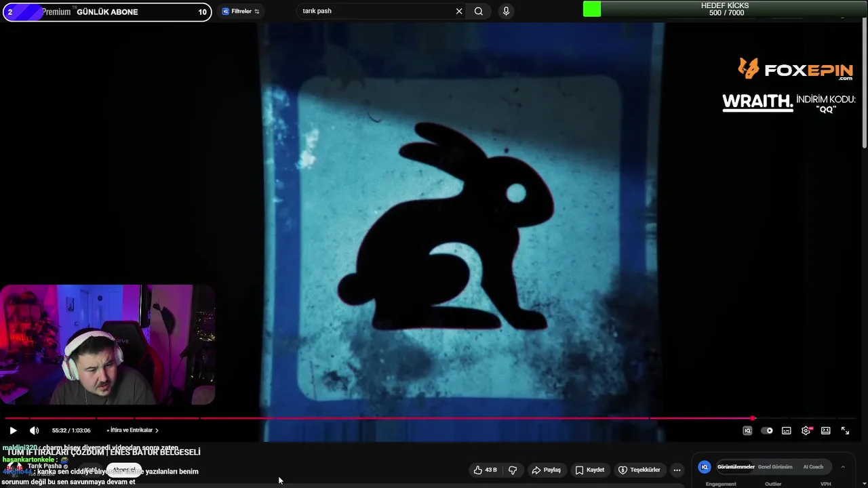This screenshot has height=488, width=868.
Task: Click the vidIQ icon in player controls
Action: coord(747,430)
